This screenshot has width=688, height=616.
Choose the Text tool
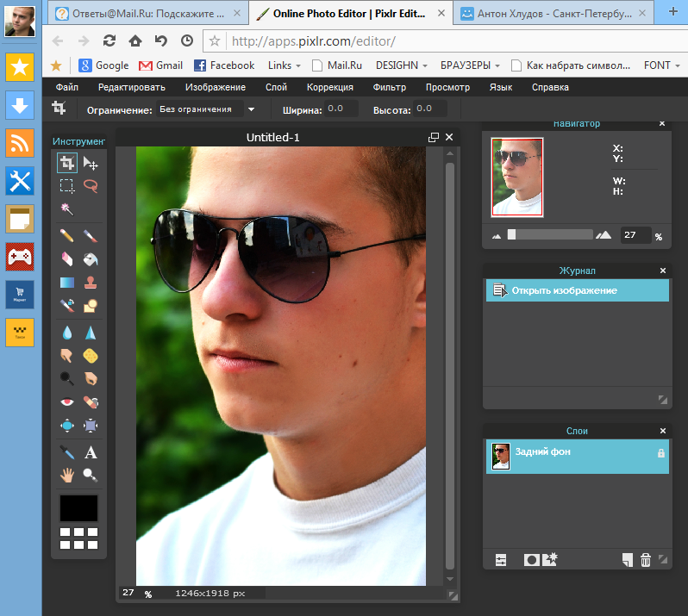91,451
